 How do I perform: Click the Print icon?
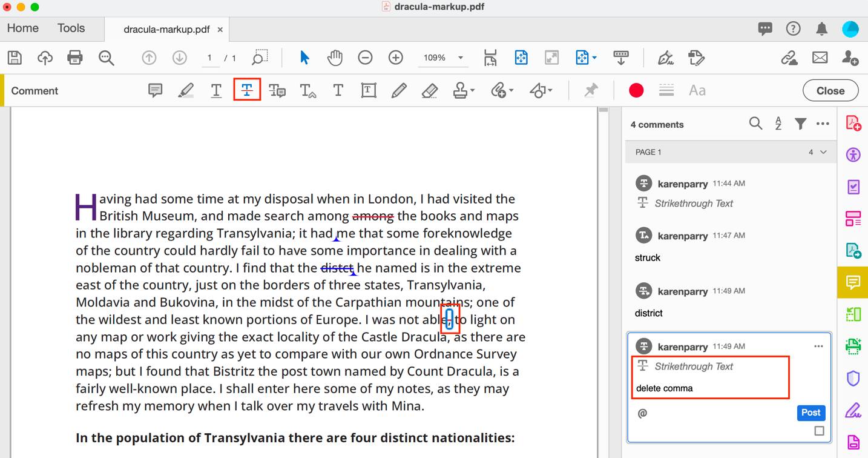point(75,58)
